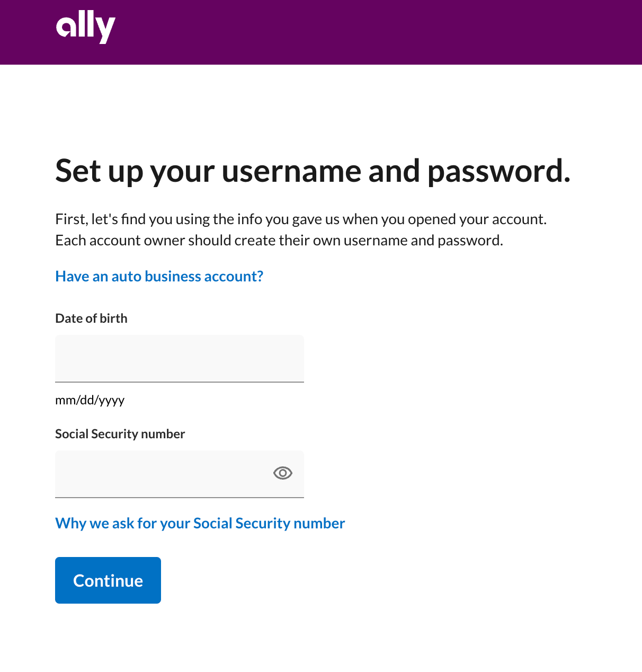Click the letter "y" of the Ally logo
Viewport: 642px width, 672px height.
tap(106, 29)
